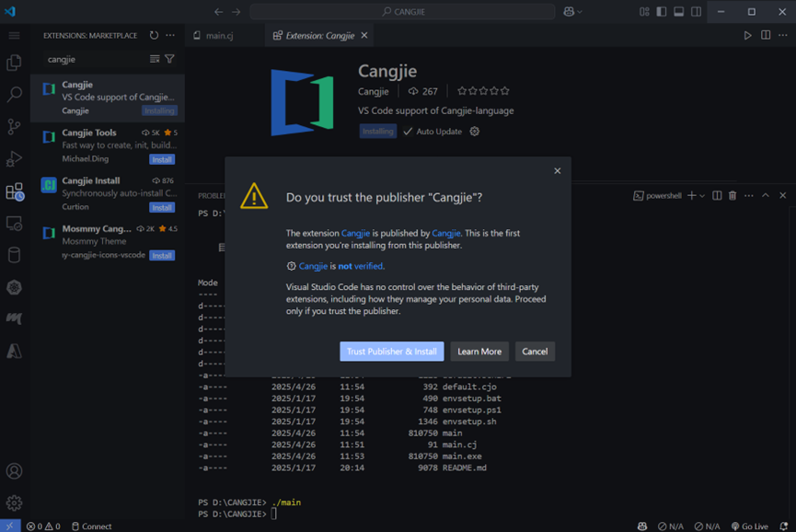Toggle secondary side bar visibility

pyautogui.click(x=696, y=12)
